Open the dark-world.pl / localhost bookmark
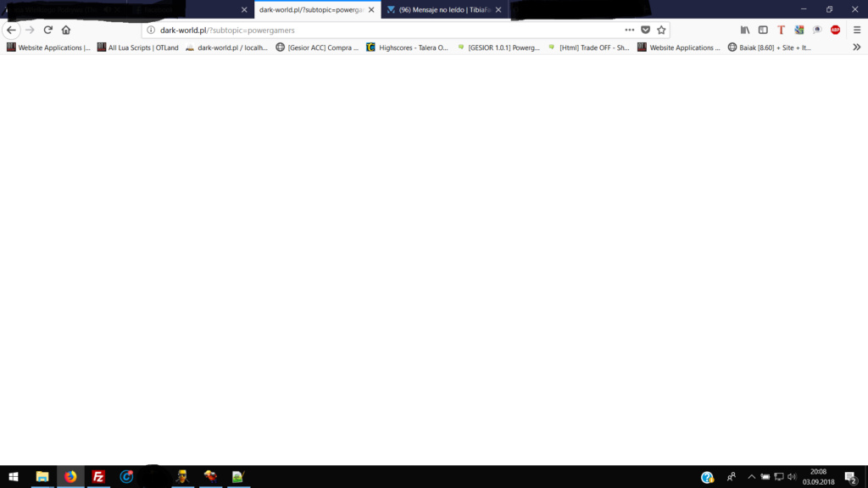 tap(226, 47)
